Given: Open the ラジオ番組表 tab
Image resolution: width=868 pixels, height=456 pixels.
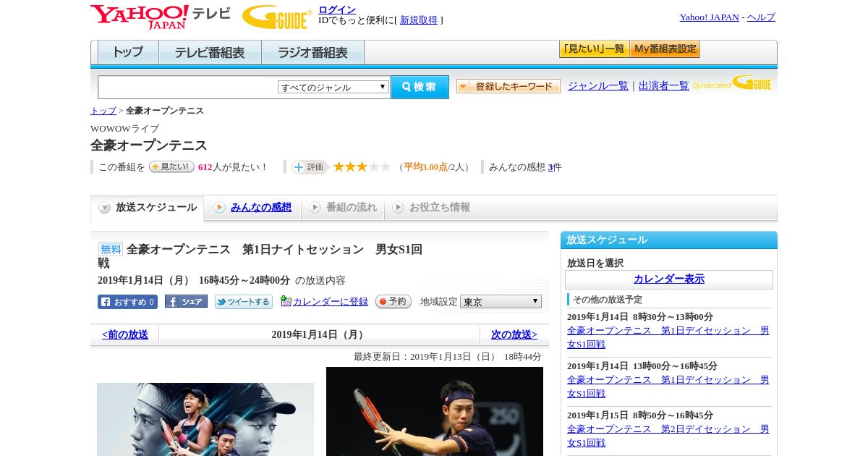Looking at the screenshot, I should pyautogui.click(x=312, y=53).
